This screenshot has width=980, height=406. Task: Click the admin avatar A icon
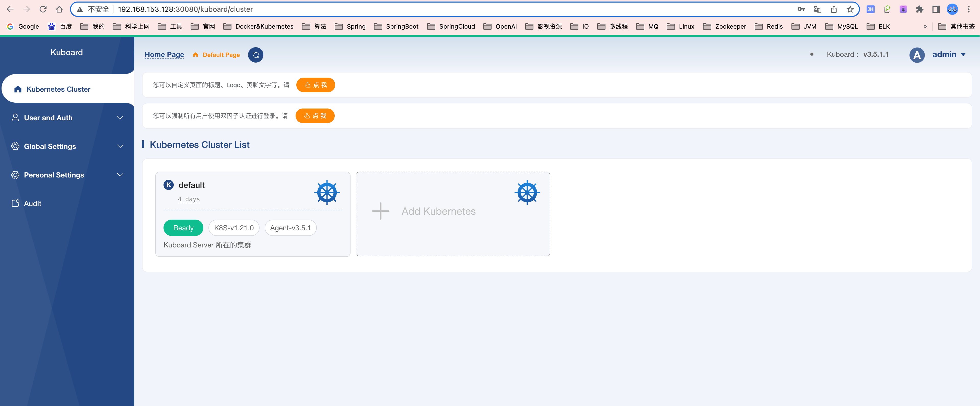tap(917, 55)
